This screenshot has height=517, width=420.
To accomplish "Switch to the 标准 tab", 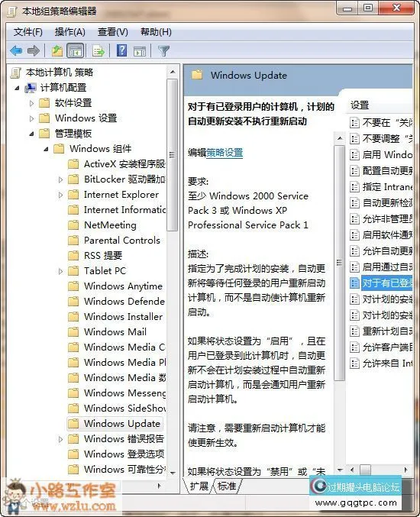I will click(x=227, y=486).
